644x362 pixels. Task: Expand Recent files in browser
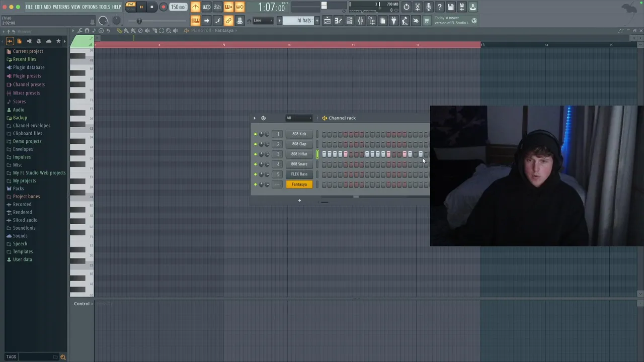coord(24,59)
